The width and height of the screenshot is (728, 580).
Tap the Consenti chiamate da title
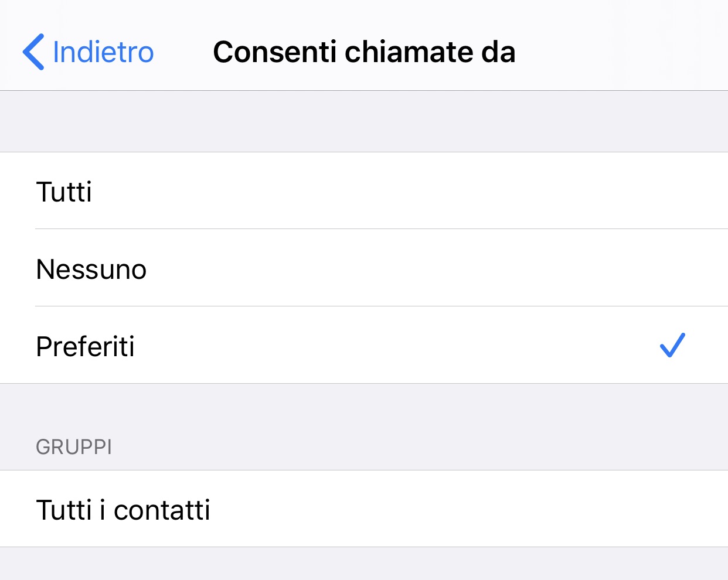(364, 52)
